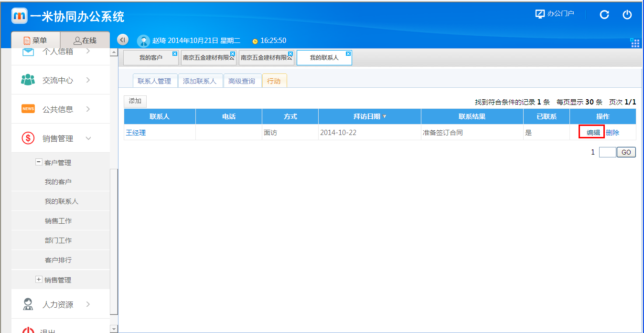644x333 pixels.
Task: Expand the 交流中心 chevron
Action: coord(88,80)
